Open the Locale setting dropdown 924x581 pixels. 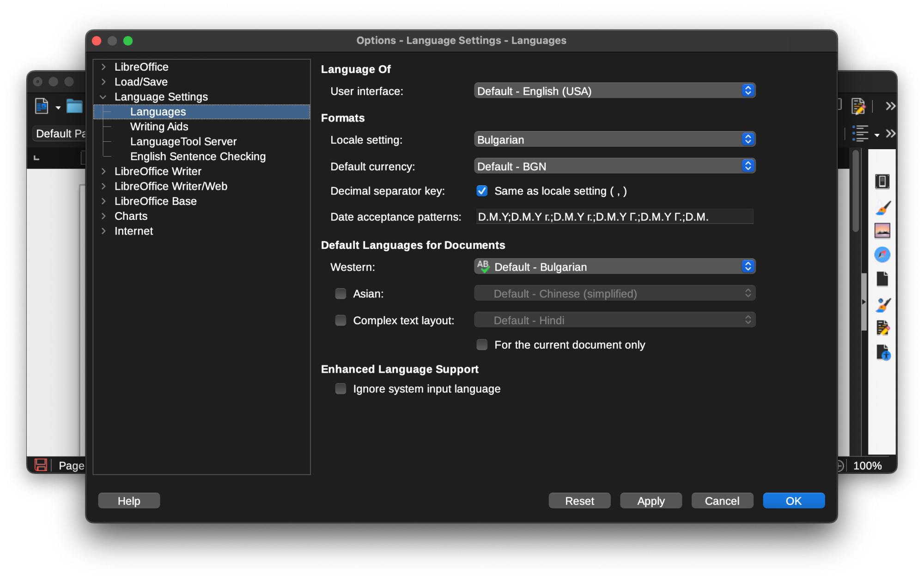point(614,139)
